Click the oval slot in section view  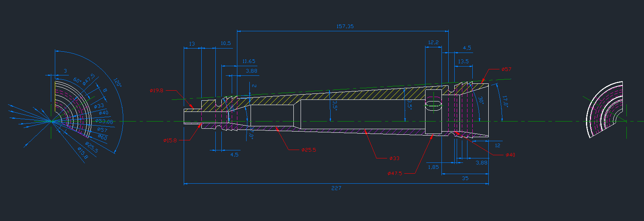(433, 106)
